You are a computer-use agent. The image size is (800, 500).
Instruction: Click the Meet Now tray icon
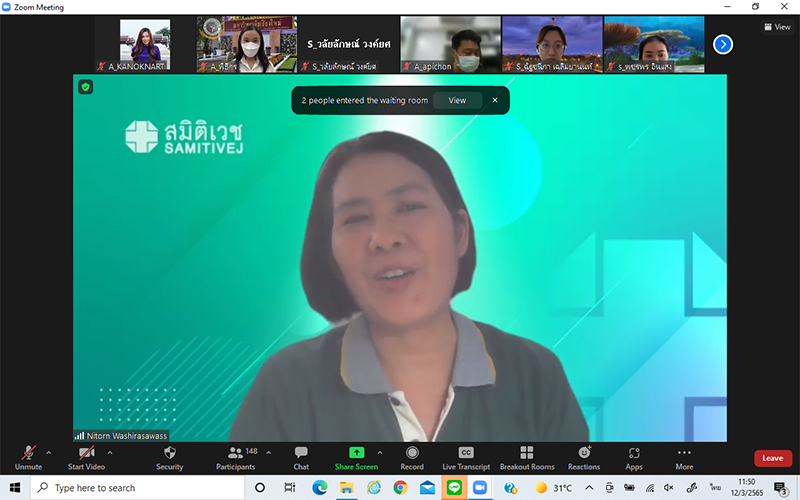click(610, 488)
